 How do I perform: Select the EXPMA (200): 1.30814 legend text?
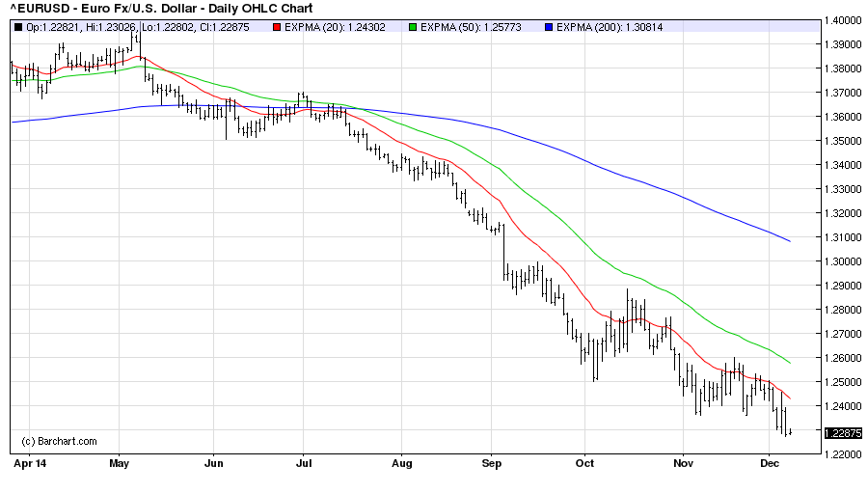[x=610, y=26]
